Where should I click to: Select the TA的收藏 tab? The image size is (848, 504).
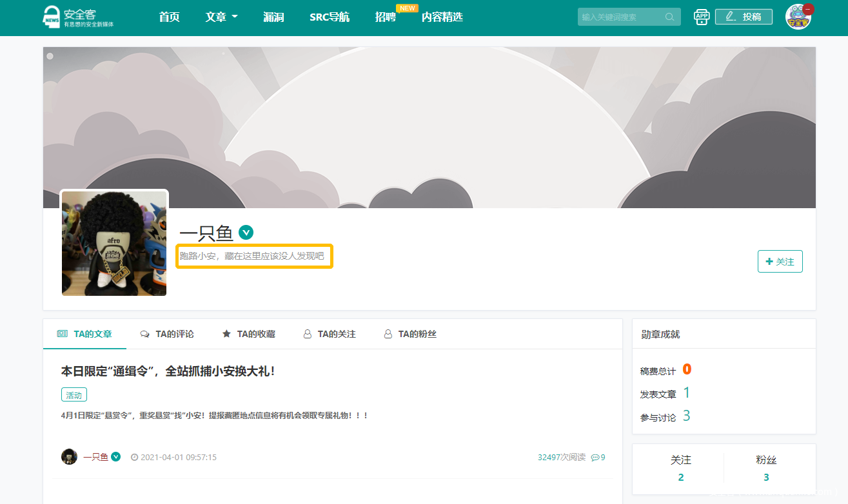(248, 334)
